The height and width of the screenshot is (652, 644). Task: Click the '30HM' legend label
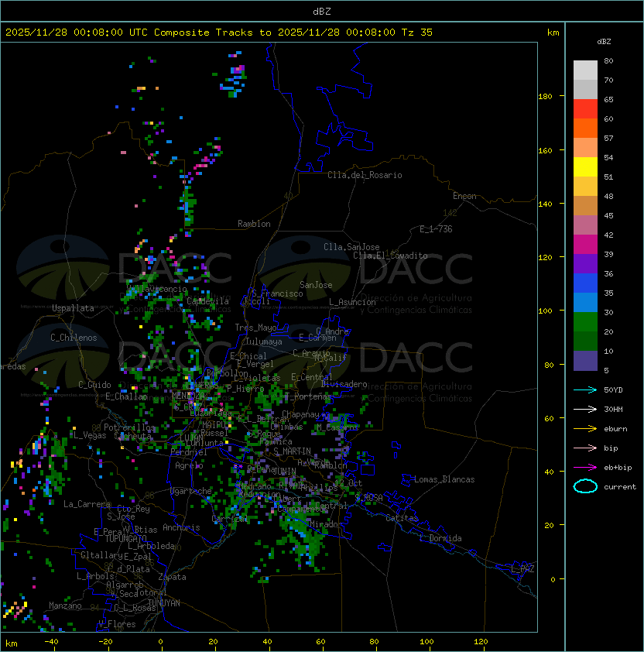coord(613,409)
